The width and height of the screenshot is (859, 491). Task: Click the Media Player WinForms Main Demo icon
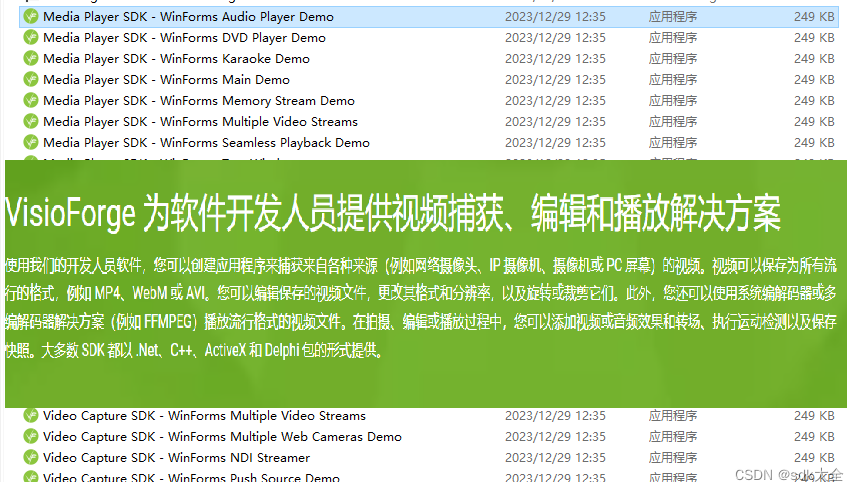(x=31, y=79)
